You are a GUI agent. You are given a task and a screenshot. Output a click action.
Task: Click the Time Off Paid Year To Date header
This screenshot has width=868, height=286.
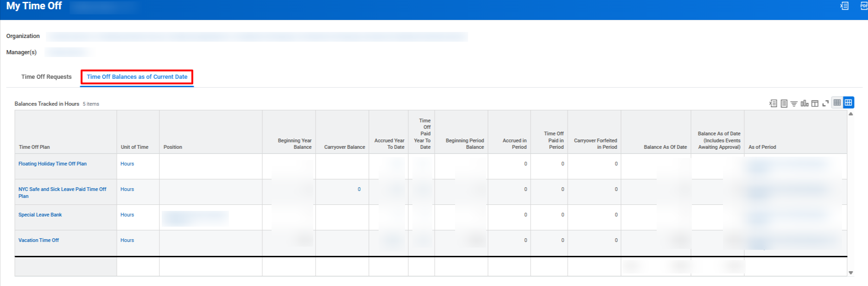pyautogui.click(x=422, y=132)
